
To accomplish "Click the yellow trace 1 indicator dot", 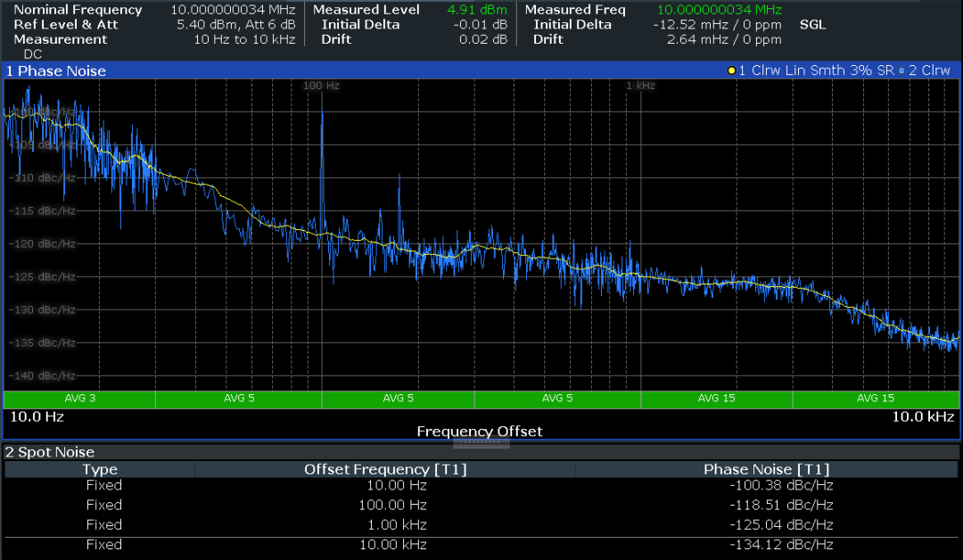I will click(x=732, y=70).
